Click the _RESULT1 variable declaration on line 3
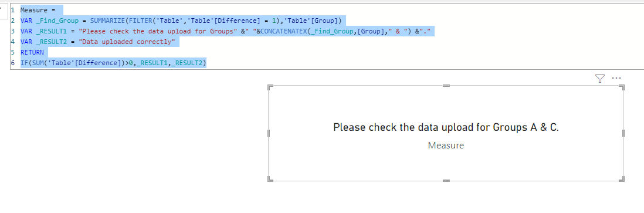Screen dimensions: 644x213 coord(51,31)
